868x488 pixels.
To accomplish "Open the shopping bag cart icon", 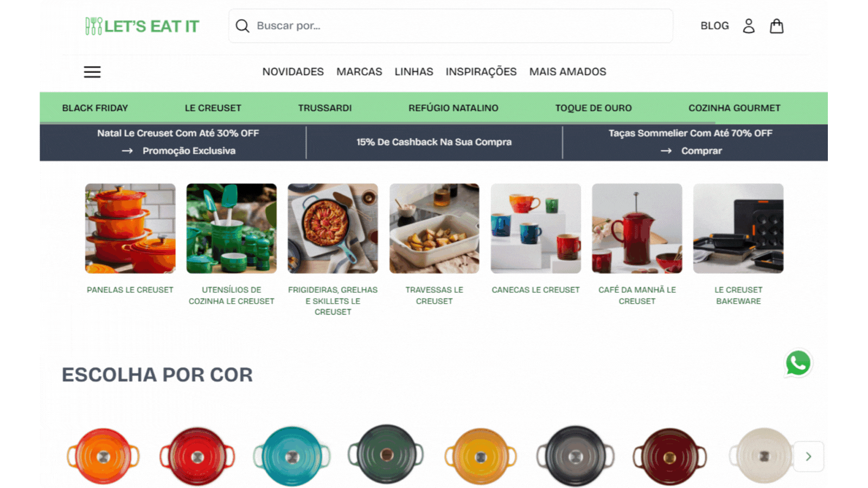I will 777,26.
